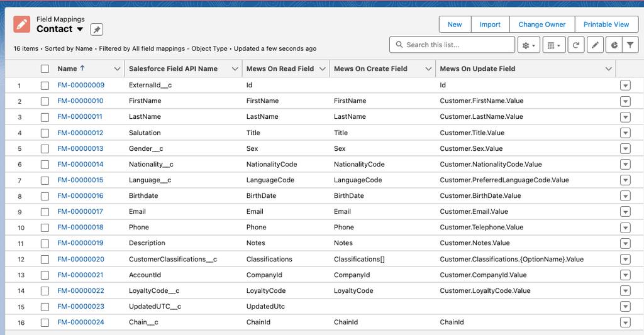This screenshot has height=335, width=644.
Task: Open row actions for FM-00000011
Action: point(625,117)
